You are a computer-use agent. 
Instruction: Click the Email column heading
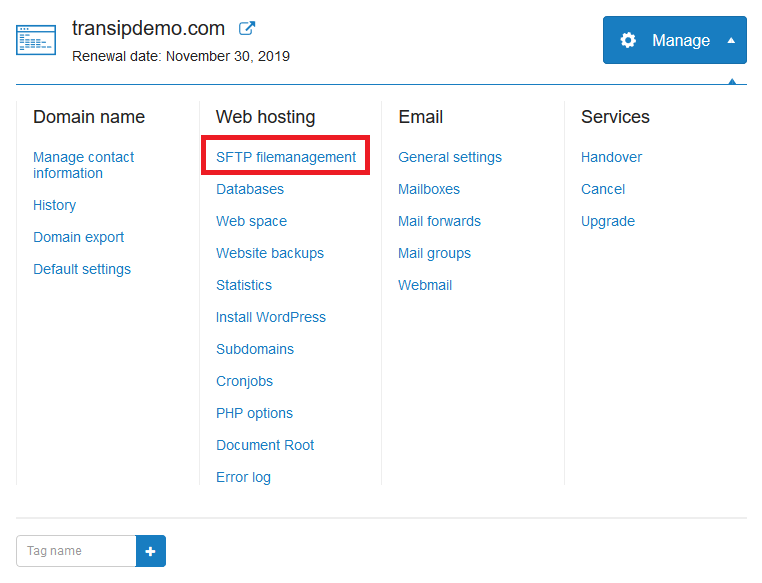click(x=420, y=117)
